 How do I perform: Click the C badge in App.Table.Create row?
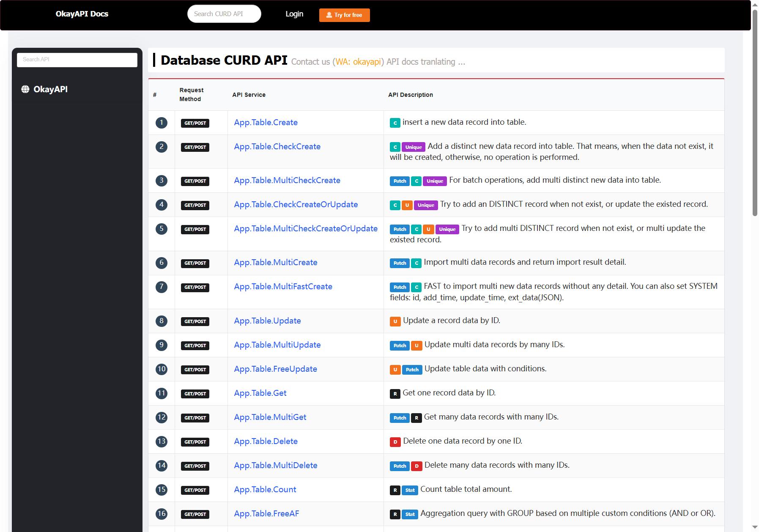coord(395,123)
